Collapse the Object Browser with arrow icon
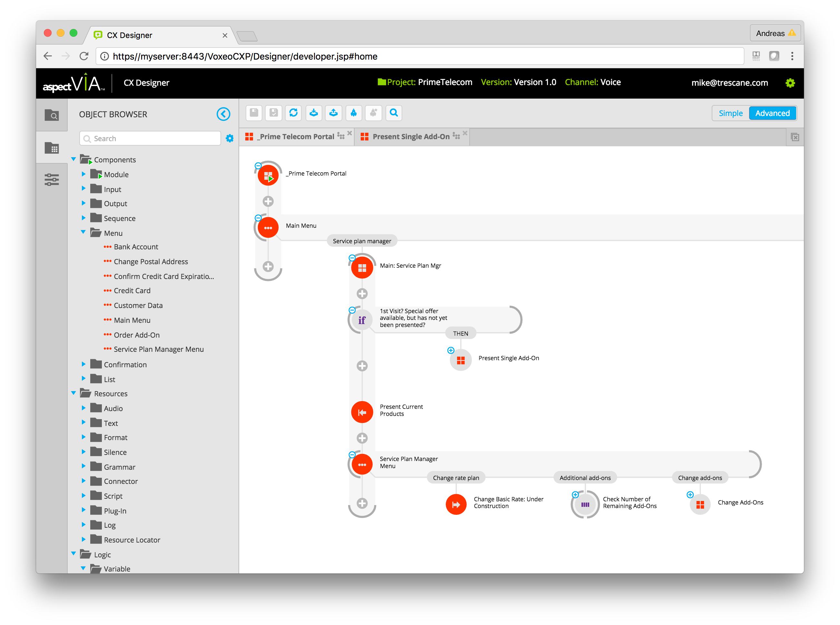 223,114
